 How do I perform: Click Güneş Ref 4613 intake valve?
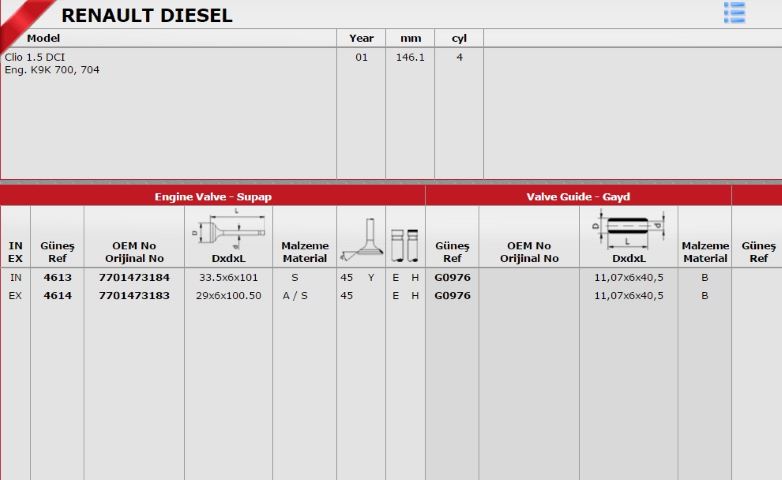click(57, 277)
